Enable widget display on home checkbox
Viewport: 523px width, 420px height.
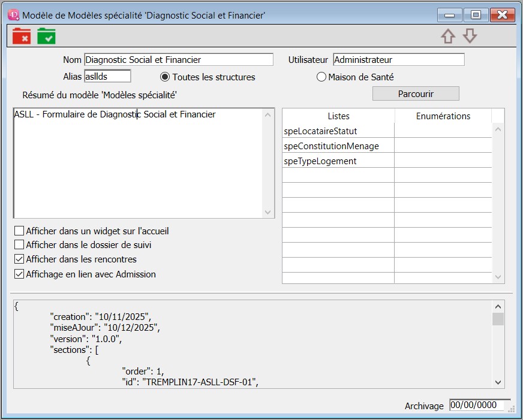[x=19, y=231]
